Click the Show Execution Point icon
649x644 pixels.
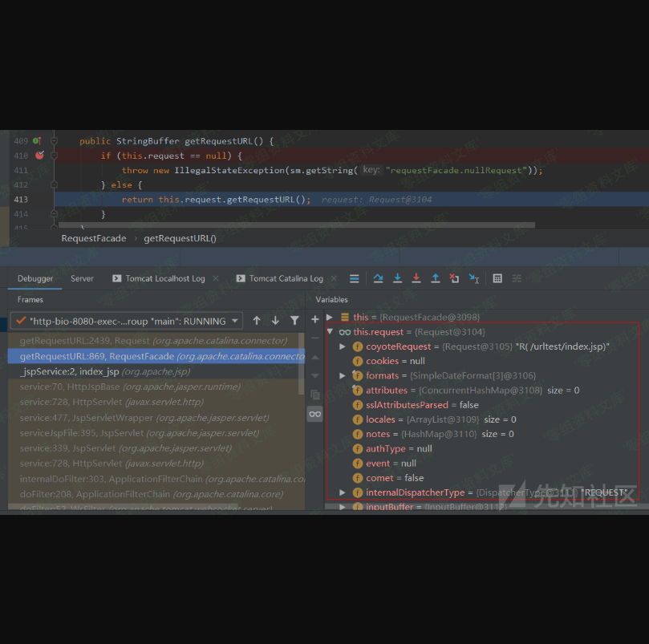tap(355, 278)
